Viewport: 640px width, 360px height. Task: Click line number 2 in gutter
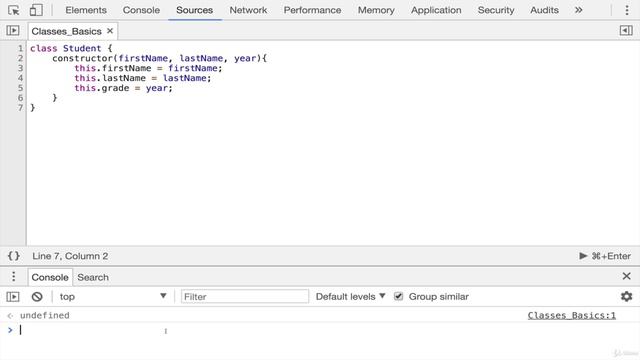(x=20, y=58)
